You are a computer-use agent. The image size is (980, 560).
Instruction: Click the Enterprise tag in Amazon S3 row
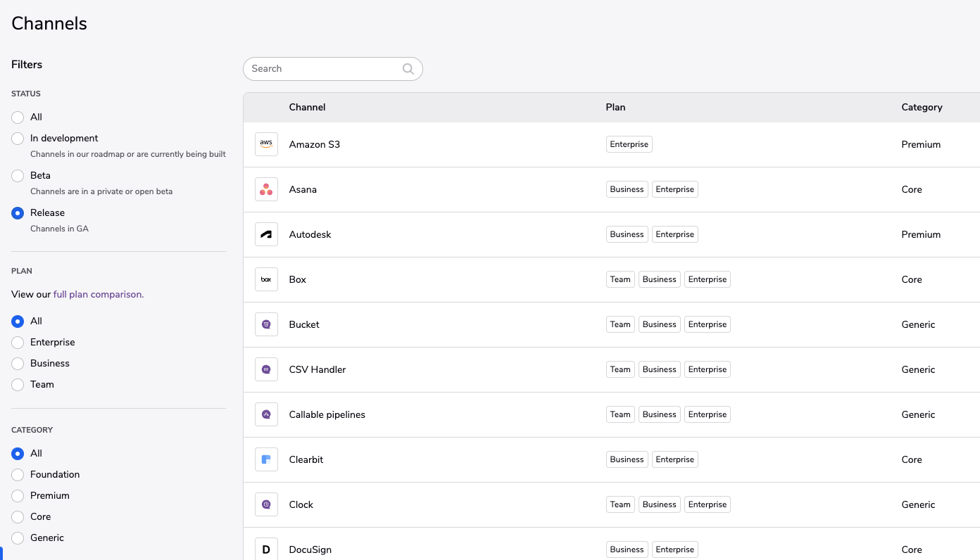coord(629,144)
